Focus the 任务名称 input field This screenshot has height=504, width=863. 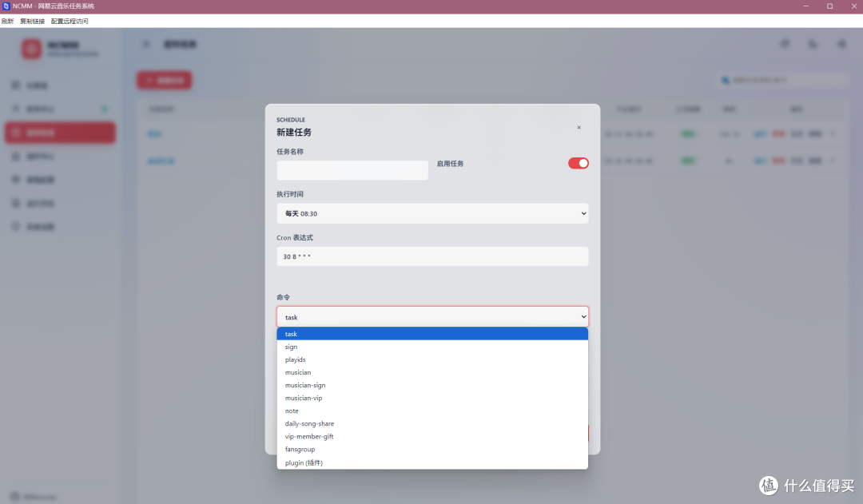pos(352,170)
